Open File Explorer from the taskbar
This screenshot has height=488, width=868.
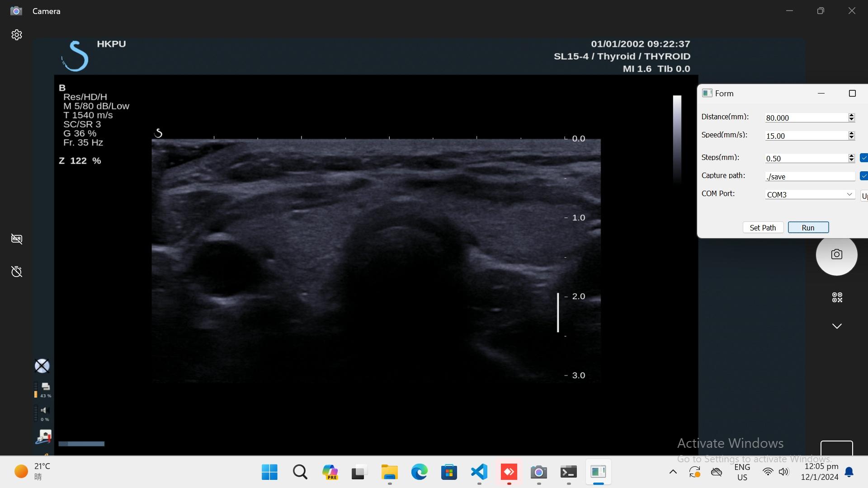coord(389,472)
